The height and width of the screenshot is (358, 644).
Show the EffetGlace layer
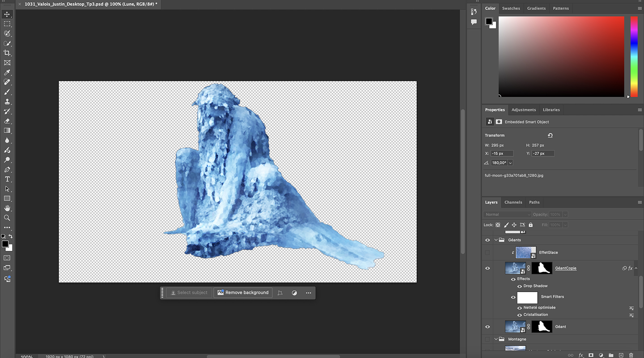pos(487,252)
